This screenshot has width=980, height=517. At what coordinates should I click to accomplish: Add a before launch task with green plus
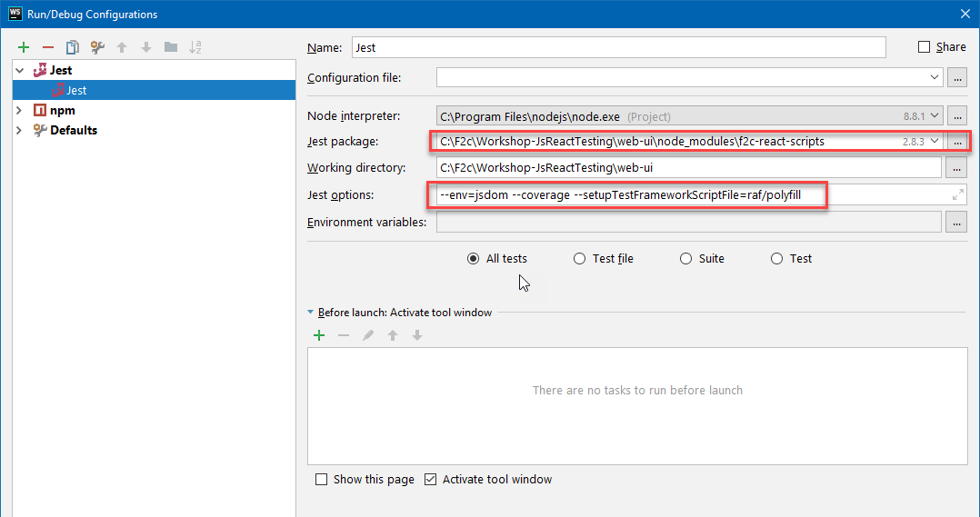tap(319, 336)
